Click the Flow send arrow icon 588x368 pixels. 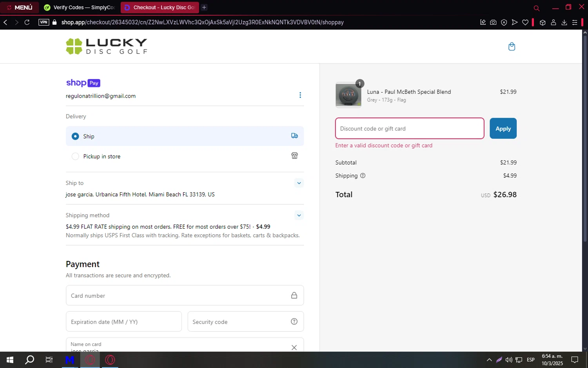point(515,22)
